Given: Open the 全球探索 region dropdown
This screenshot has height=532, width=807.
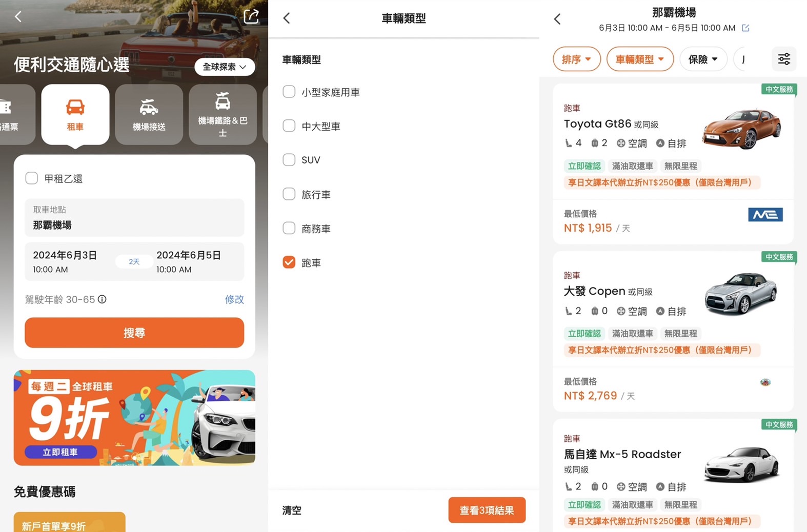Looking at the screenshot, I should point(225,67).
